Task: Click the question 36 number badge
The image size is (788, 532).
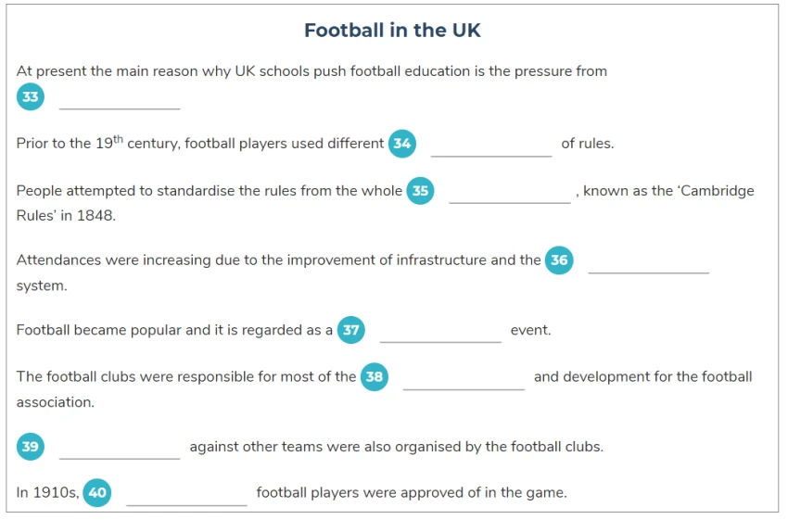Action: click(x=559, y=260)
